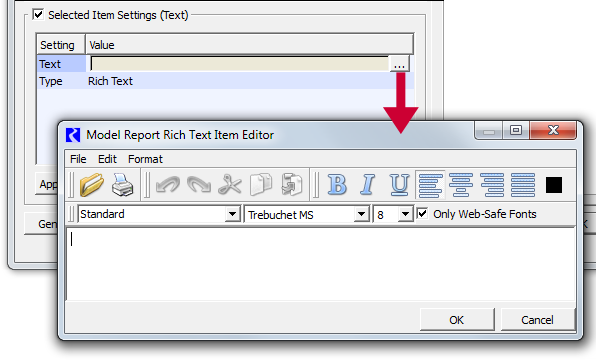Click the Value column header
This screenshot has height=360, width=596.
click(249, 45)
